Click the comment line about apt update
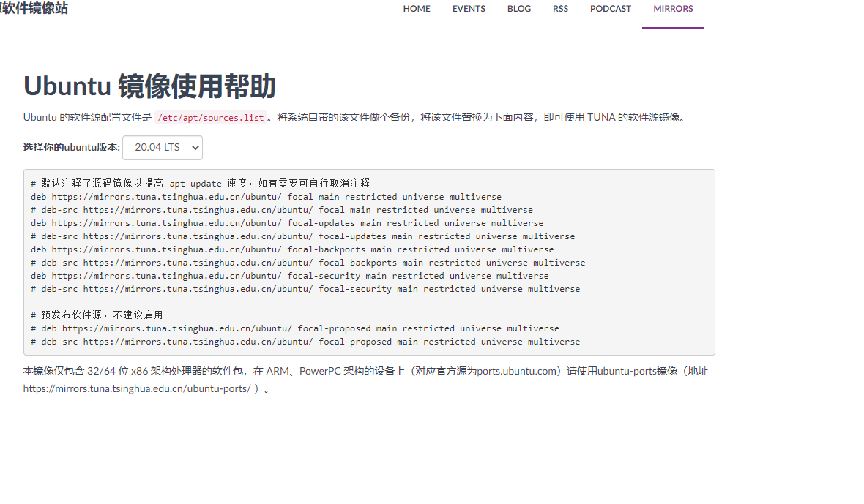 [200, 183]
